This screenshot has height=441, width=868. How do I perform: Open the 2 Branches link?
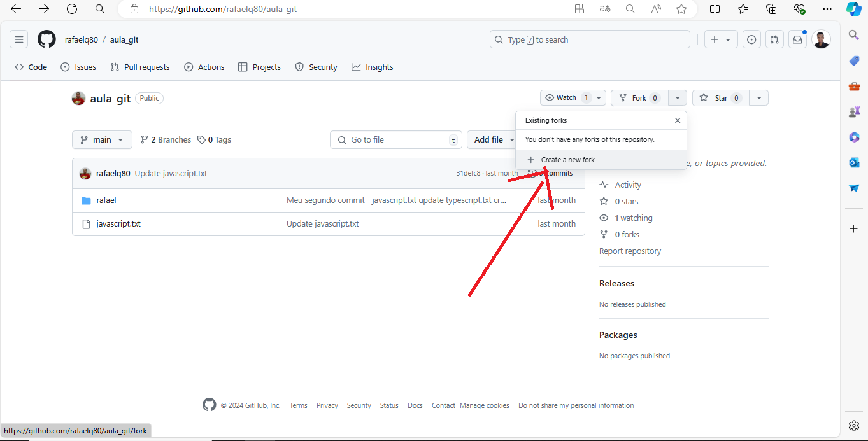[x=166, y=139]
